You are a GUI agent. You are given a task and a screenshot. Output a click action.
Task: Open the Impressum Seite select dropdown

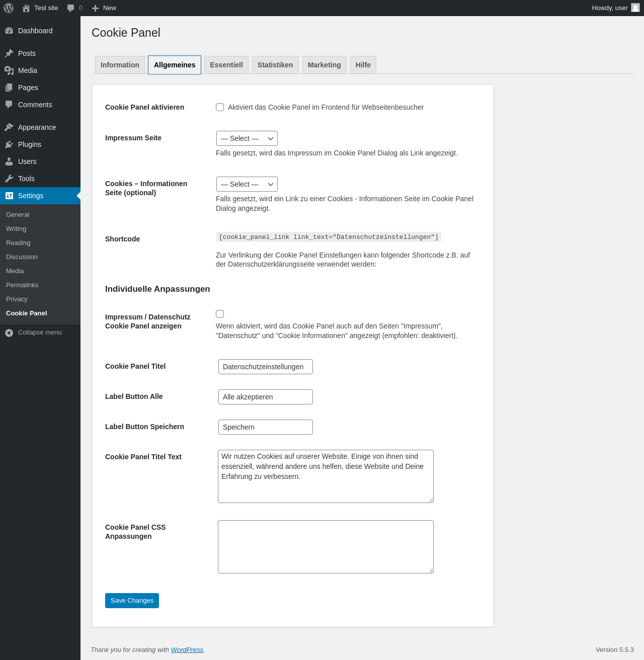pyautogui.click(x=247, y=138)
